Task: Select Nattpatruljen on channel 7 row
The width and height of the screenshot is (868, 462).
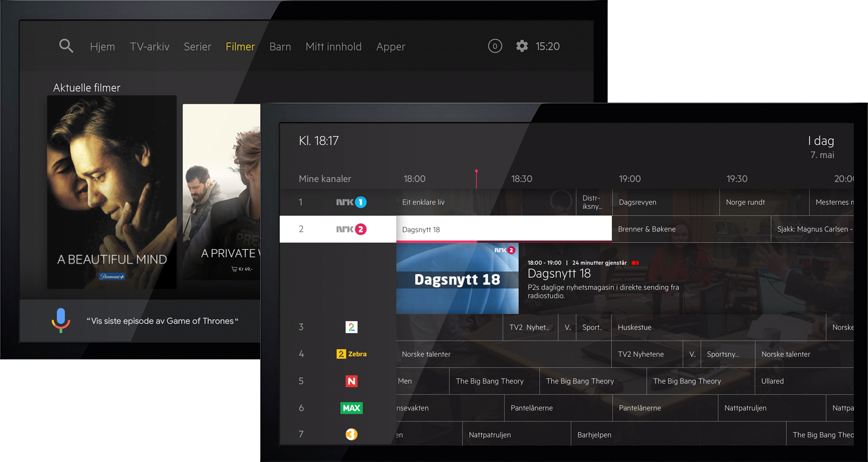Action: point(517,435)
